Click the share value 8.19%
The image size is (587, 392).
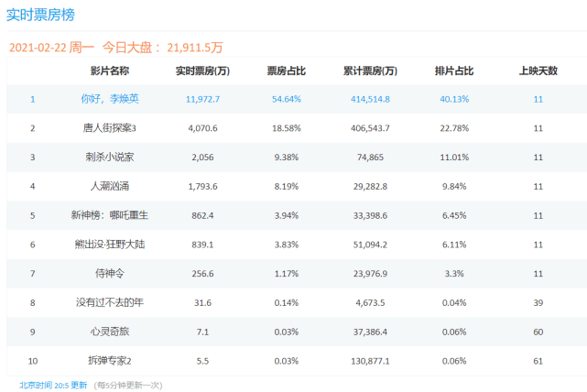click(x=287, y=187)
